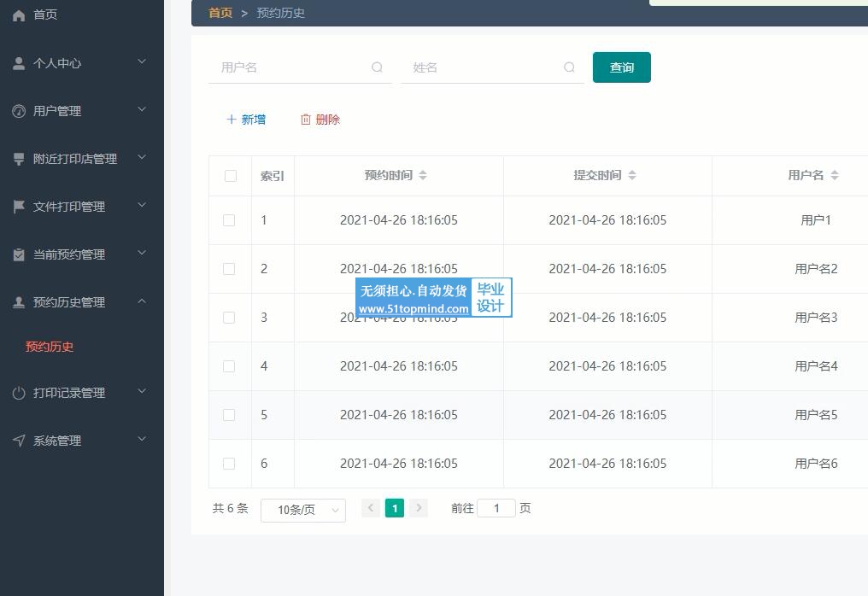Expand 用户管理 chevron
868x596 pixels.
(142, 109)
